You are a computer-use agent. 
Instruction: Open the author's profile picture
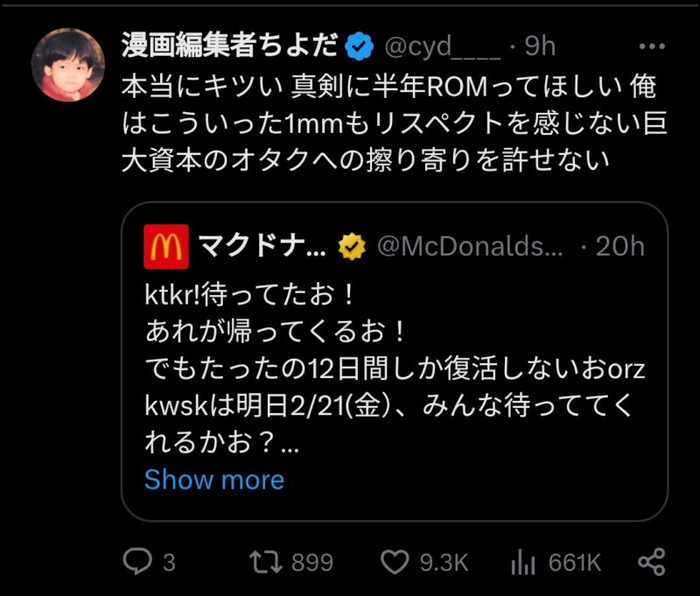pos(68,65)
